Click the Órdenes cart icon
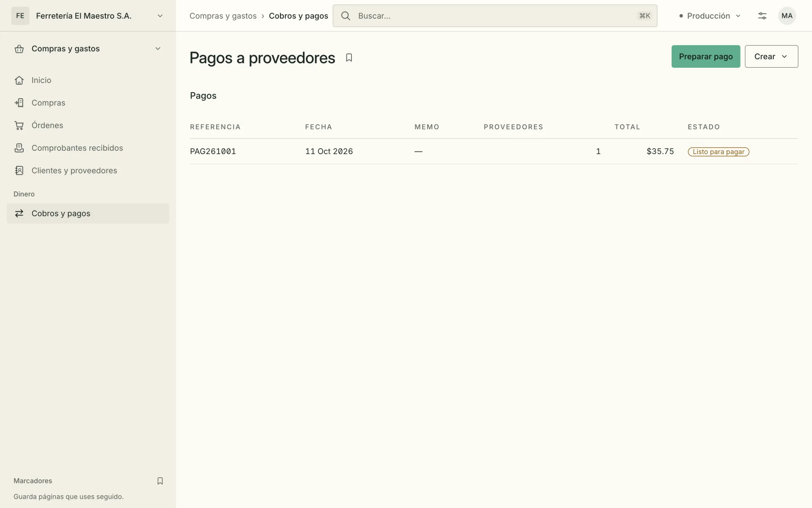The width and height of the screenshot is (812, 508). pos(19,125)
